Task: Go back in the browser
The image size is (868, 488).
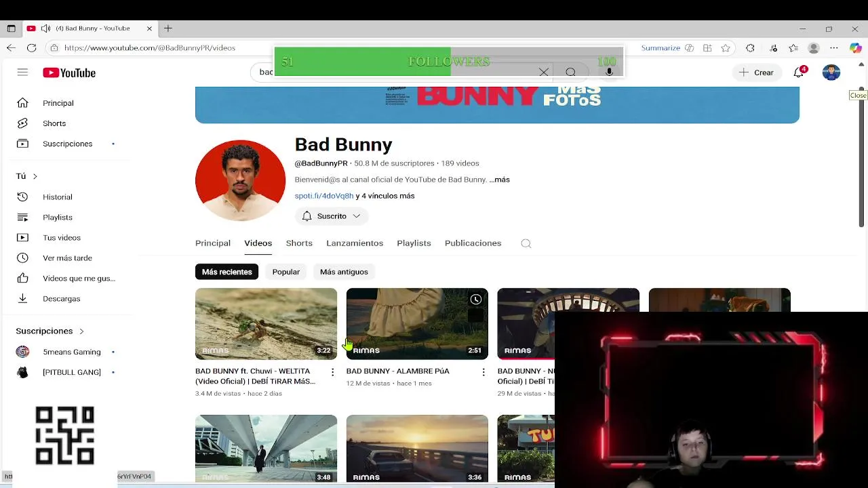Action: click(x=11, y=48)
